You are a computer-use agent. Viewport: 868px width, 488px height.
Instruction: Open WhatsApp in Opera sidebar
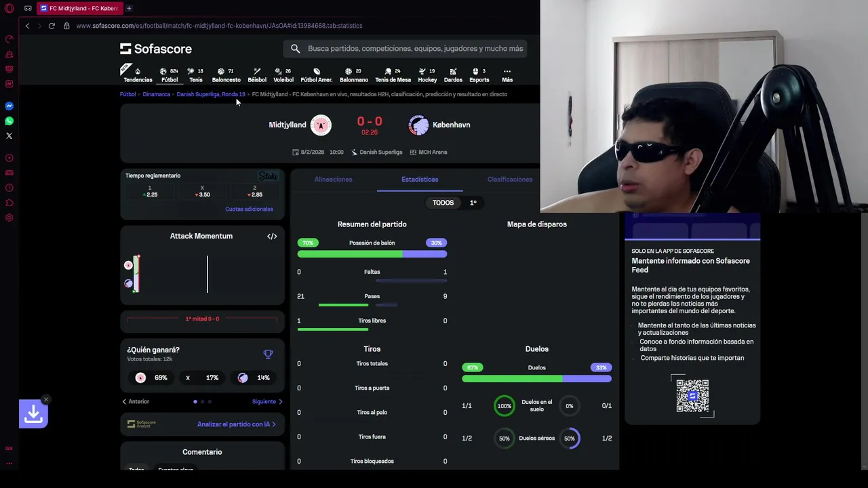pyautogui.click(x=9, y=121)
